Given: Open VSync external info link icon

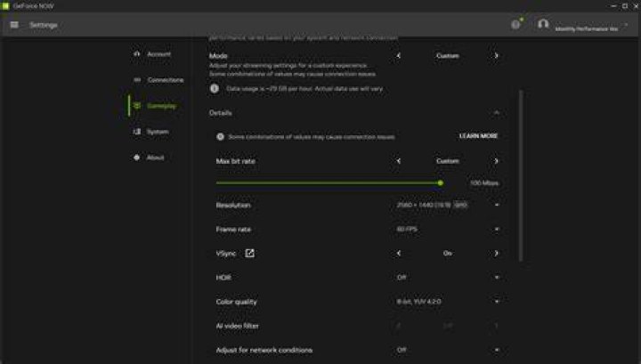Looking at the screenshot, I should coord(249,254).
